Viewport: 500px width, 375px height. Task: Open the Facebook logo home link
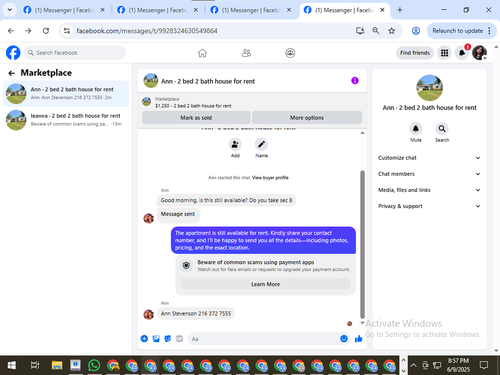pyautogui.click(x=13, y=53)
